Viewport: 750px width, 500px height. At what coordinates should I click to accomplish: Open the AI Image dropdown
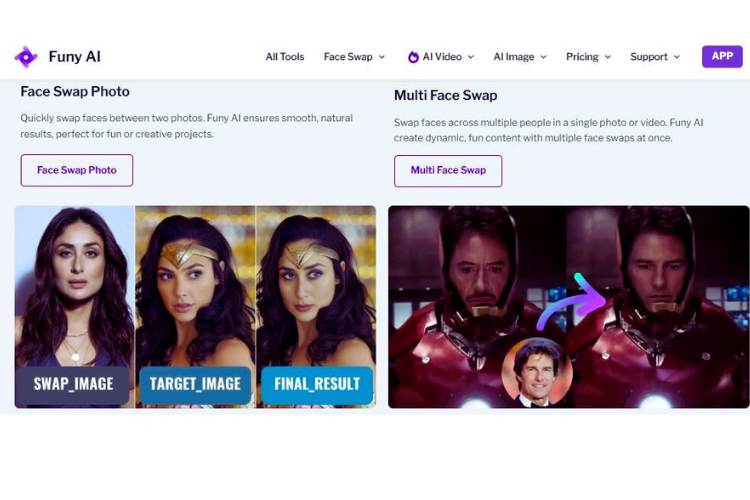pyautogui.click(x=520, y=57)
